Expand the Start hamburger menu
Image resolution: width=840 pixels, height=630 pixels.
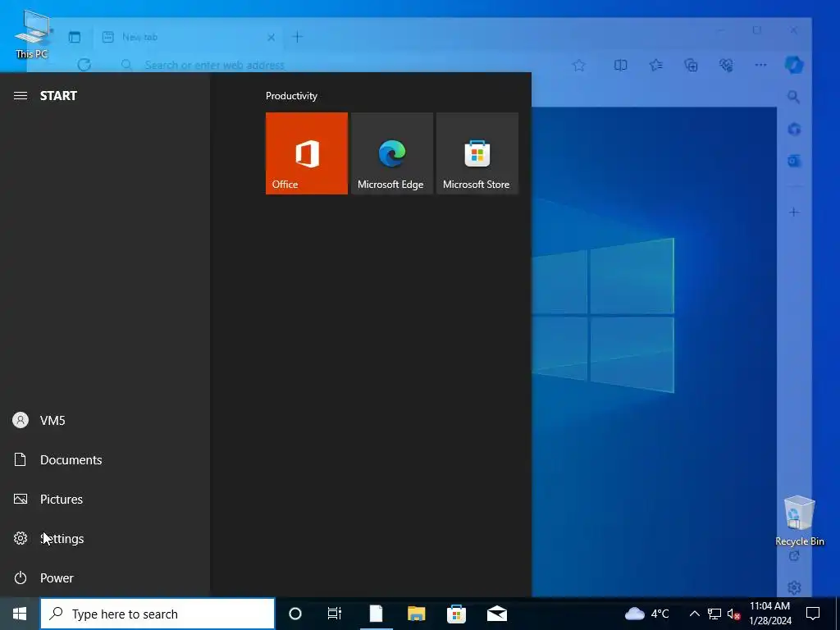pos(21,96)
